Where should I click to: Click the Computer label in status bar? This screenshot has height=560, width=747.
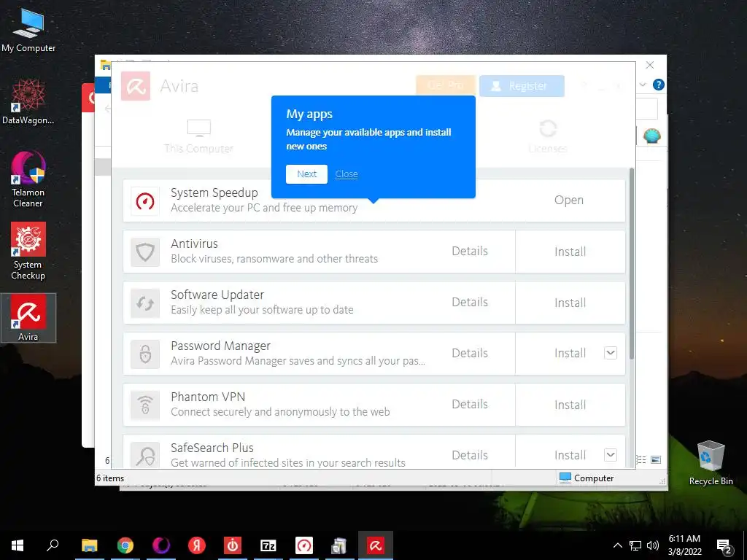[x=594, y=478]
